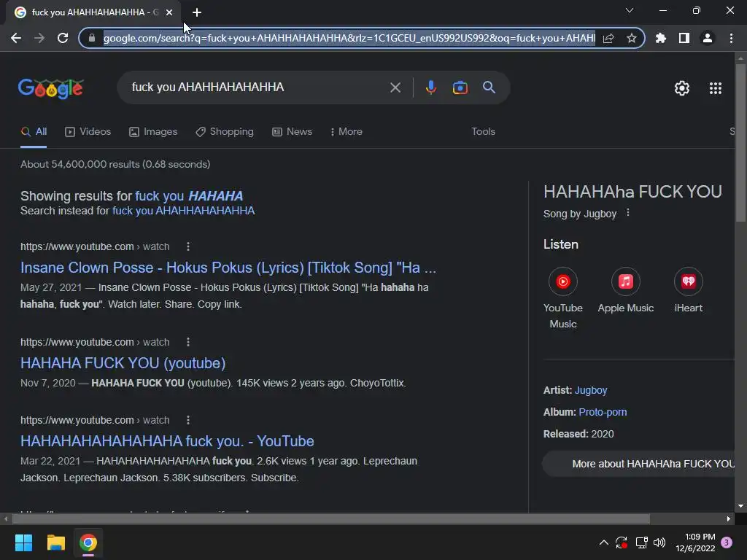747x560 pixels.
Task: Open the Chrome three-dot menu
Action: pos(731,38)
